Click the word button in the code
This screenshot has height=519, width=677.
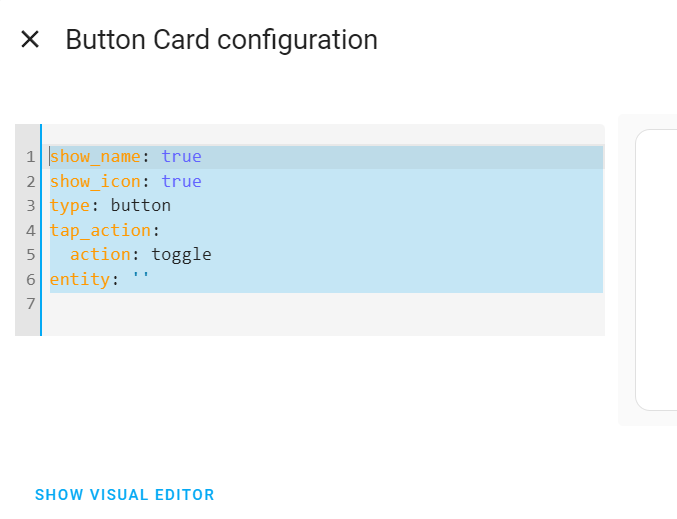[x=141, y=206]
